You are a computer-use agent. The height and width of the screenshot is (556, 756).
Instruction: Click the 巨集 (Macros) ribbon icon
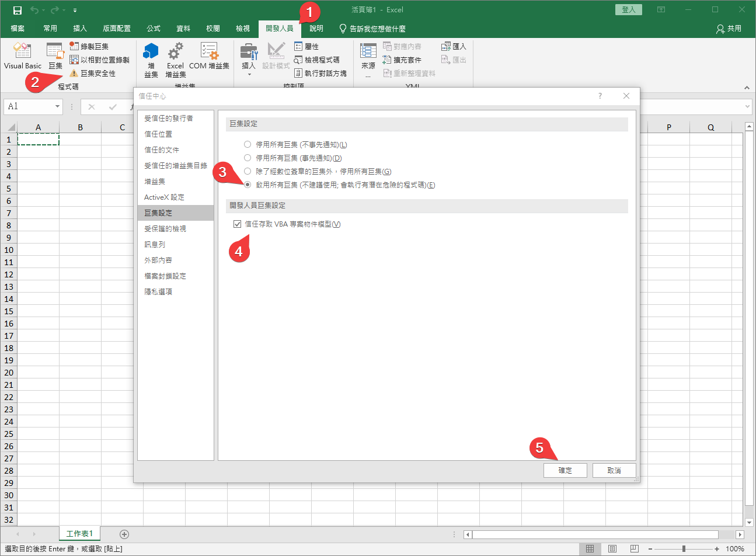[x=55, y=53]
